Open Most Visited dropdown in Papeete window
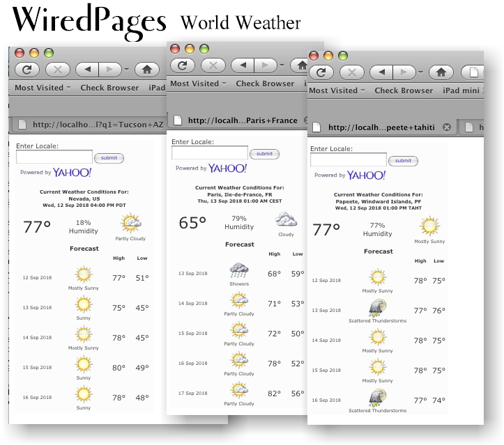The height and width of the screenshot is (445, 504). [x=337, y=91]
